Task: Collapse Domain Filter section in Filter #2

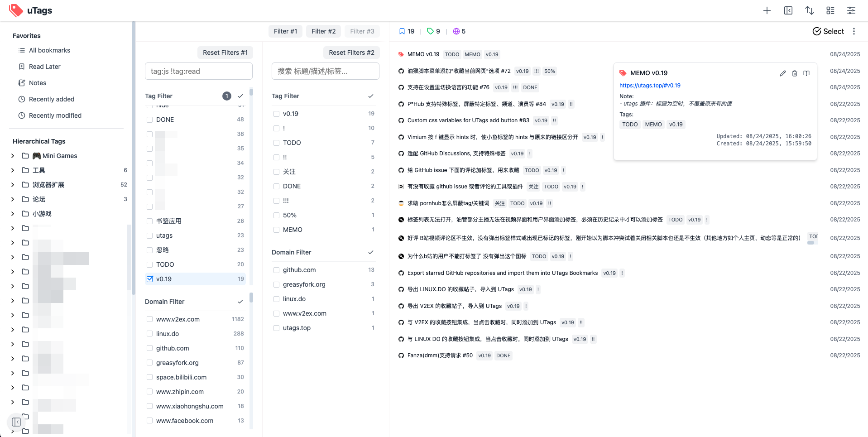Action: pos(371,252)
